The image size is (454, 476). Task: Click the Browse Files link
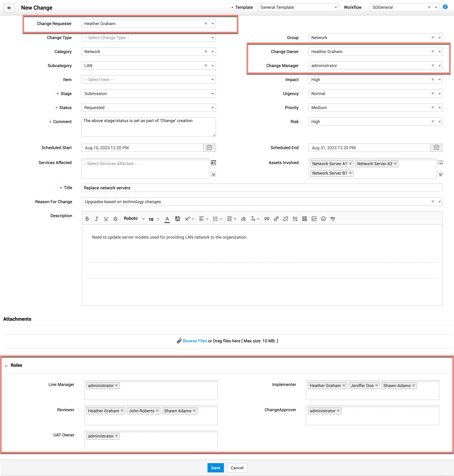coord(195,341)
